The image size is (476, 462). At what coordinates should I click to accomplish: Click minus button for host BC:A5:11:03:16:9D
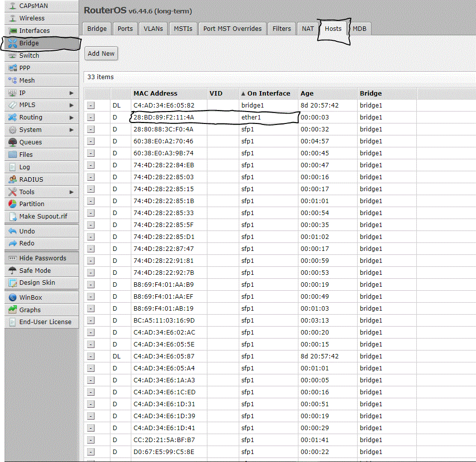pos(91,321)
